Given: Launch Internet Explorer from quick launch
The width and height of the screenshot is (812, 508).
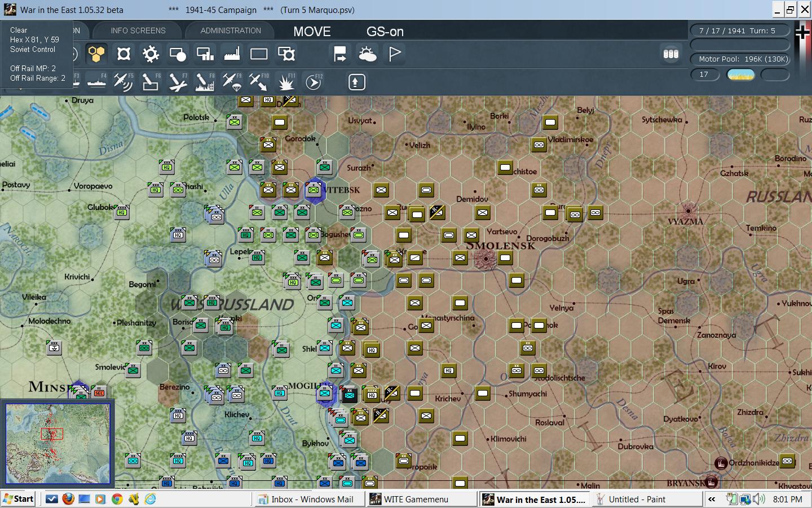Looking at the screenshot, I should (150, 499).
